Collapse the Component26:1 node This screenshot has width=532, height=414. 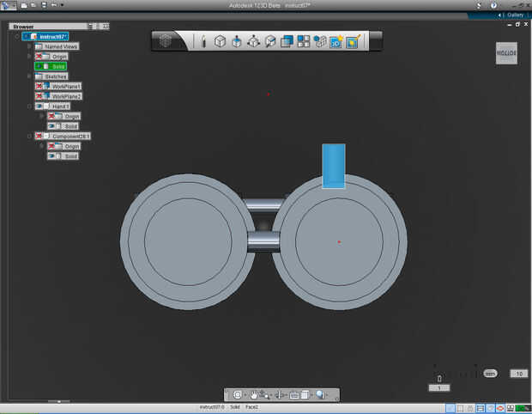(x=29, y=137)
